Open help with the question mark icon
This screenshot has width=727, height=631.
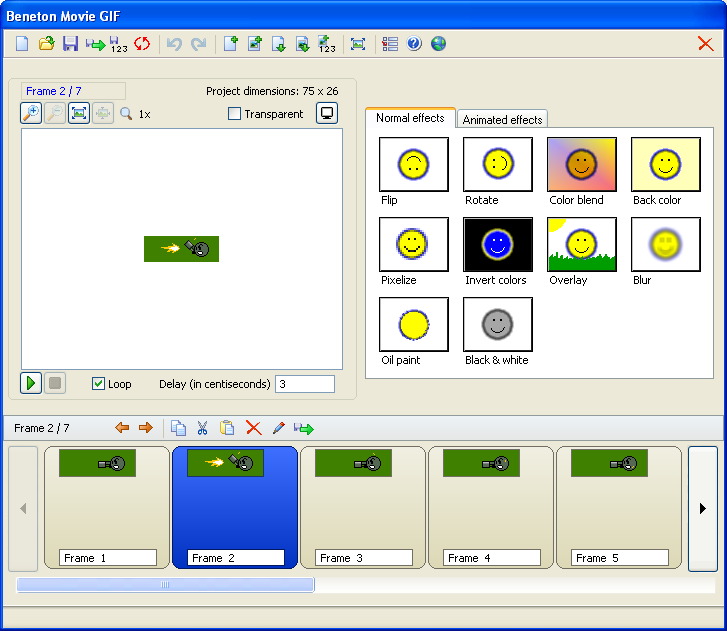click(414, 44)
